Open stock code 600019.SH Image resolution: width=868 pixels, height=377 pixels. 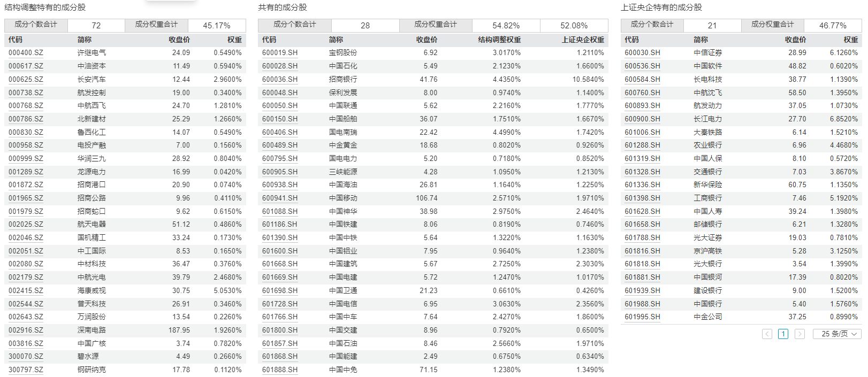280,53
